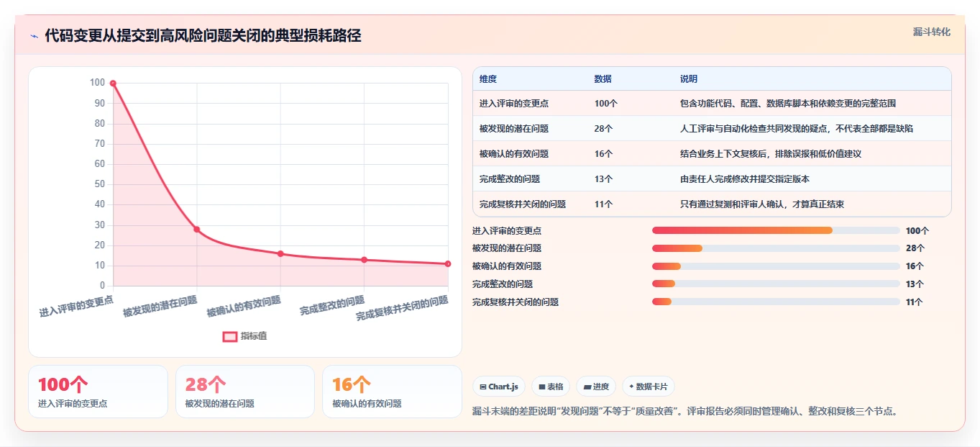980x447 pixels.
Task: Click the 数据卡片 chip
Action: pos(649,387)
